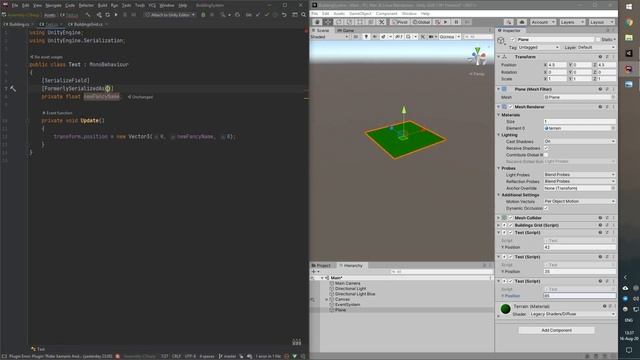Toggle scene lighting in Scene view toolbar
The height and width of the screenshot is (360, 640).
pos(366,37)
